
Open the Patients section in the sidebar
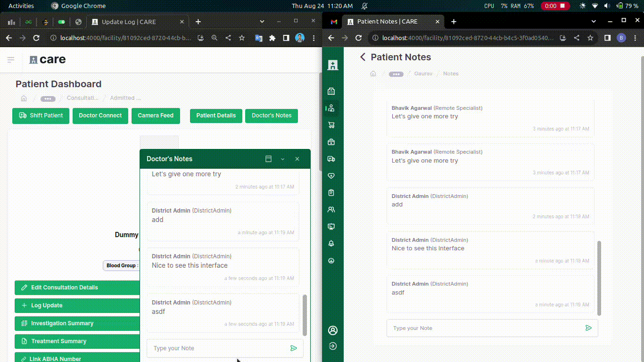click(x=331, y=108)
